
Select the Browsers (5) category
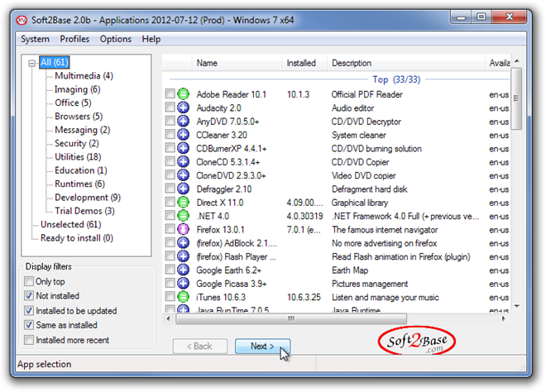[79, 117]
